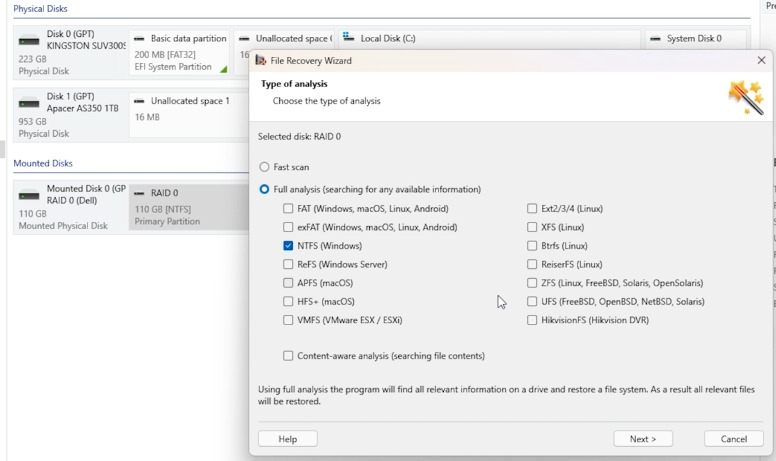Viewport: 776px width, 461px height.
Task: Select the Full analysis radio button
Action: click(x=264, y=189)
